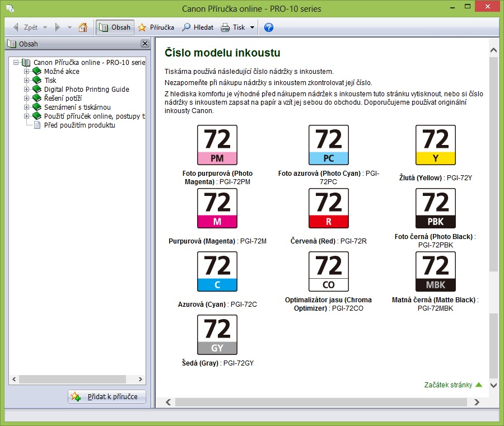Click the 72 CO Chroma Optimizer ink icon
This screenshot has width=504, height=426.
(x=329, y=271)
